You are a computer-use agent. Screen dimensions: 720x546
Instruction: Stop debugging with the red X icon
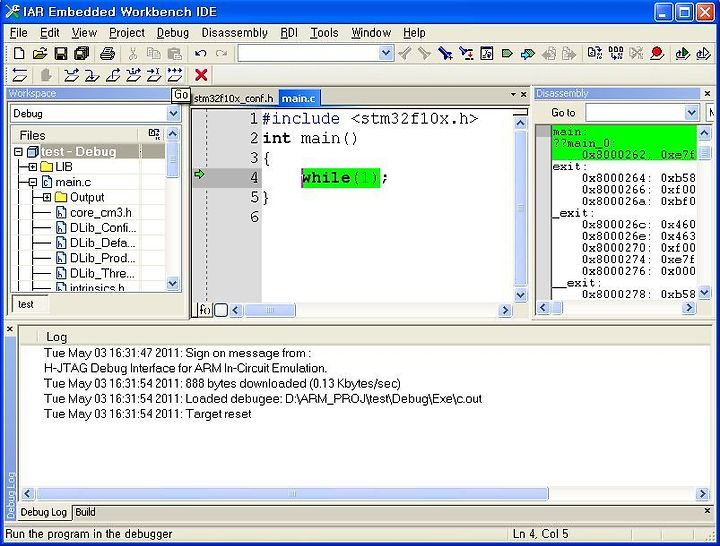tap(201, 75)
